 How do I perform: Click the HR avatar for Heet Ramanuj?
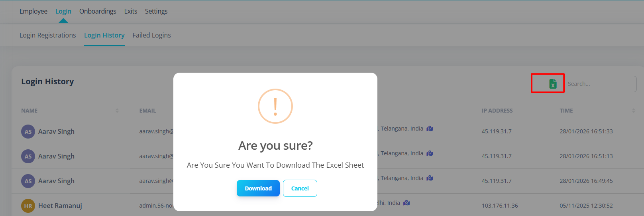(x=28, y=206)
